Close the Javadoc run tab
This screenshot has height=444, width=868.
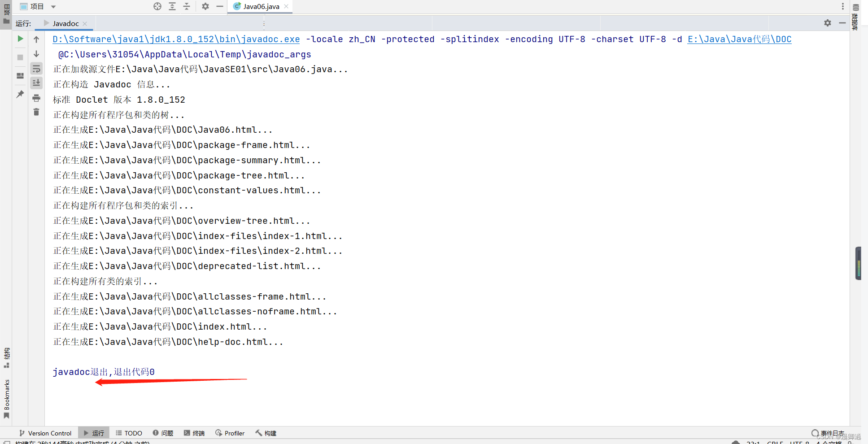point(85,23)
